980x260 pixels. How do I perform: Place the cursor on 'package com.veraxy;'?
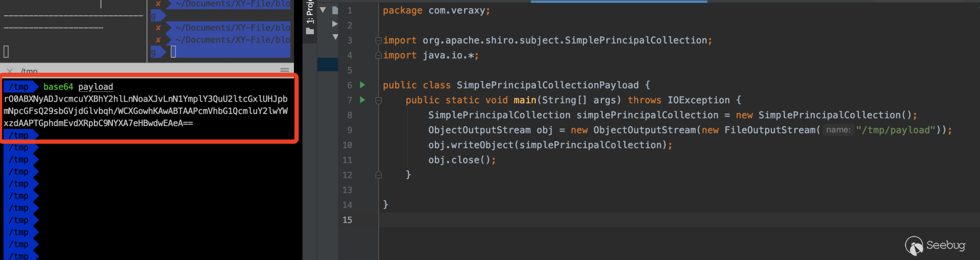[x=436, y=10]
